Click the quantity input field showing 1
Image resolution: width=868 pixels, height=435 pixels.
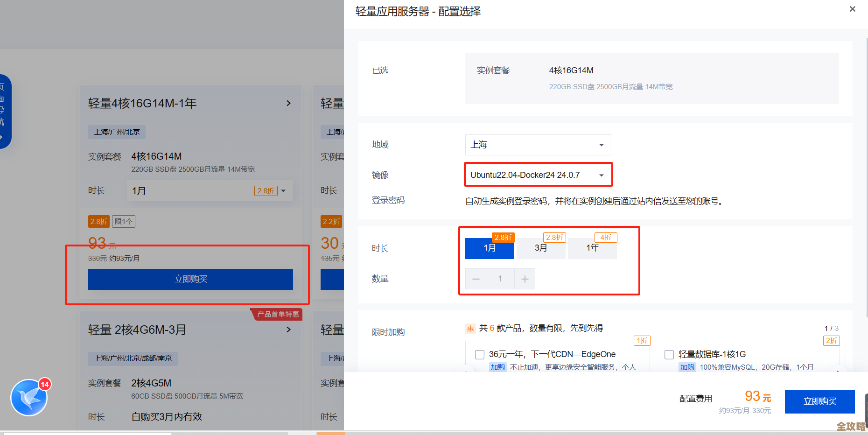(x=500, y=279)
